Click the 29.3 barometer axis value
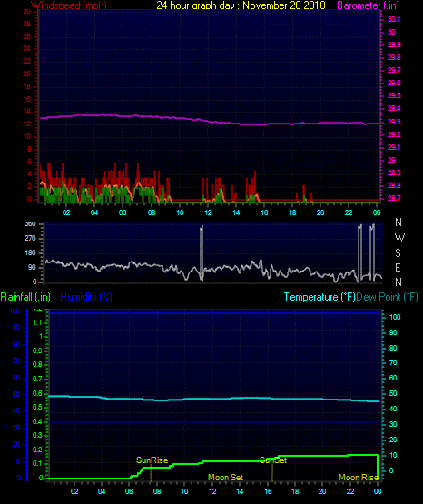423x504 pixels. pos(394,123)
